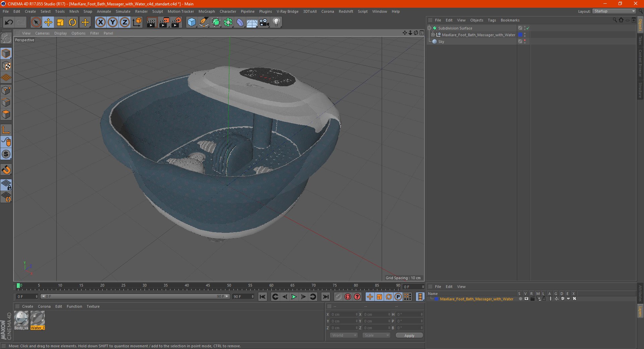Open the deformer objects palette
This screenshot has width=644, height=349.
point(240,22)
